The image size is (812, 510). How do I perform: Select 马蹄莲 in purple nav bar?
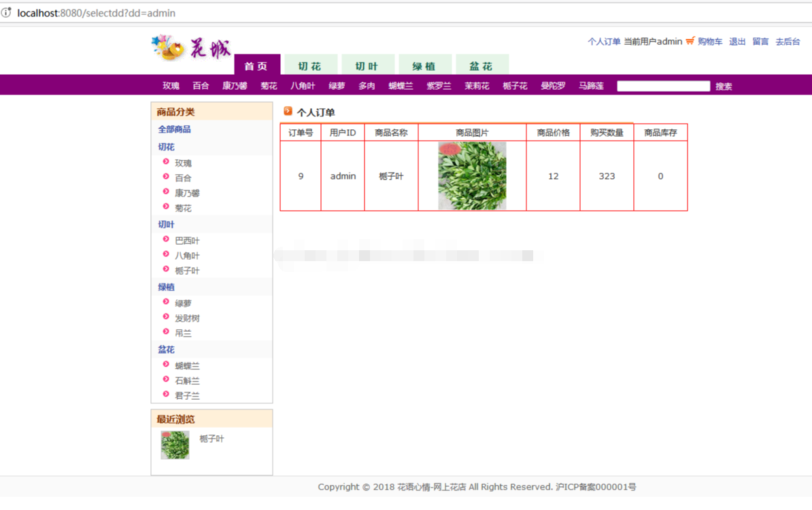[x=592, y=86]
